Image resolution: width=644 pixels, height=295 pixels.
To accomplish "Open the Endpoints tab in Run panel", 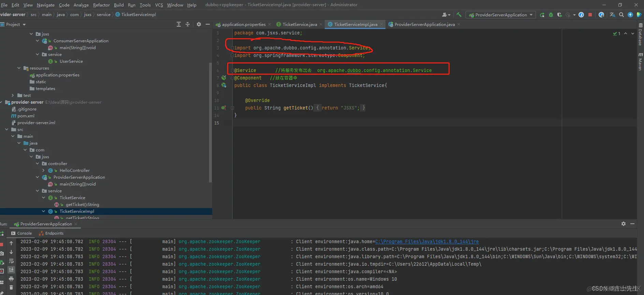I will point(51,233).
